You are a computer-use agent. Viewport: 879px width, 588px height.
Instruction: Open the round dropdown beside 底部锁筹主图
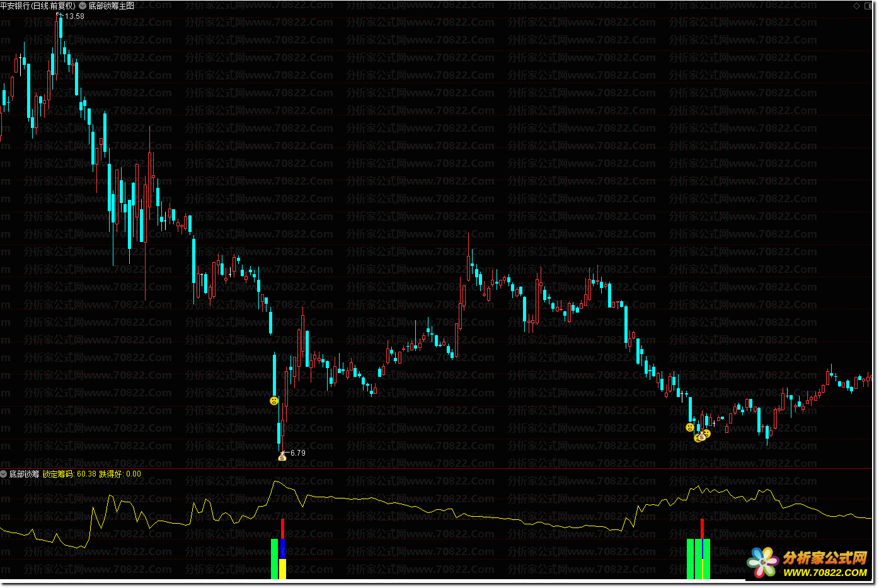click(83, 6)
